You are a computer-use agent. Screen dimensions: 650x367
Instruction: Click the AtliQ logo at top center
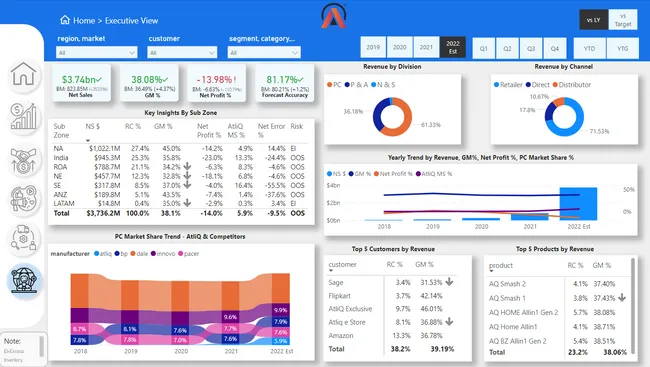(x=334, y=16)
